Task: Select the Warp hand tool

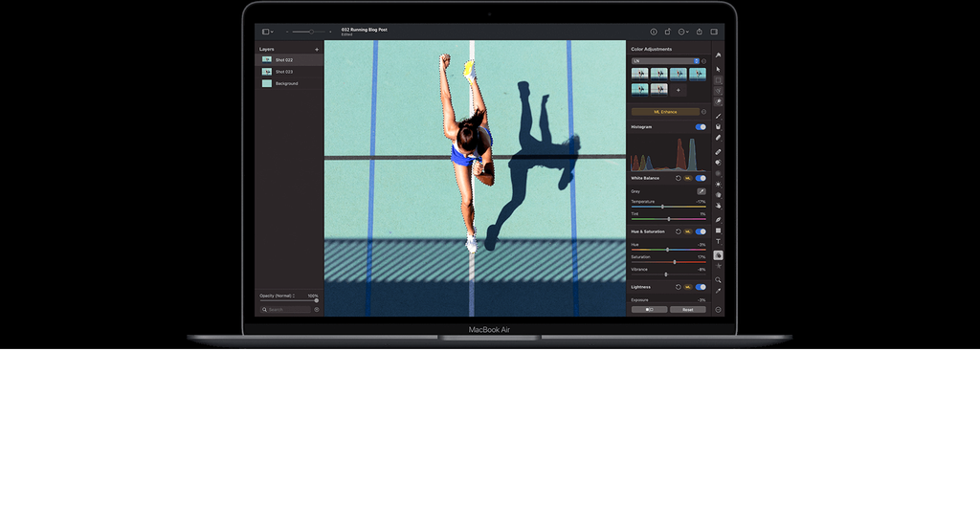Action: (718, 206)
